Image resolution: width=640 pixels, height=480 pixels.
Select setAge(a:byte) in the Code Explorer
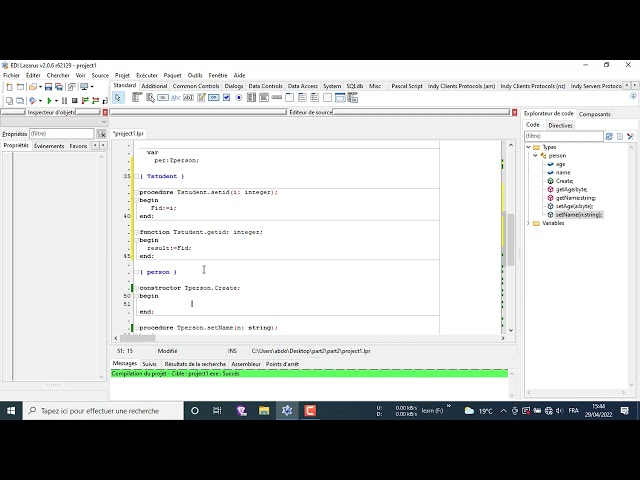coord(574,206)
